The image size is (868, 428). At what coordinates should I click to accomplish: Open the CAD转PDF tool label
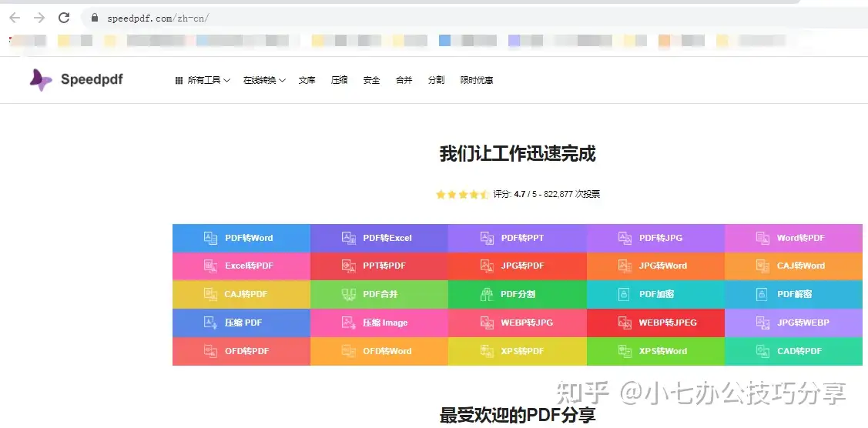(799, 351)
